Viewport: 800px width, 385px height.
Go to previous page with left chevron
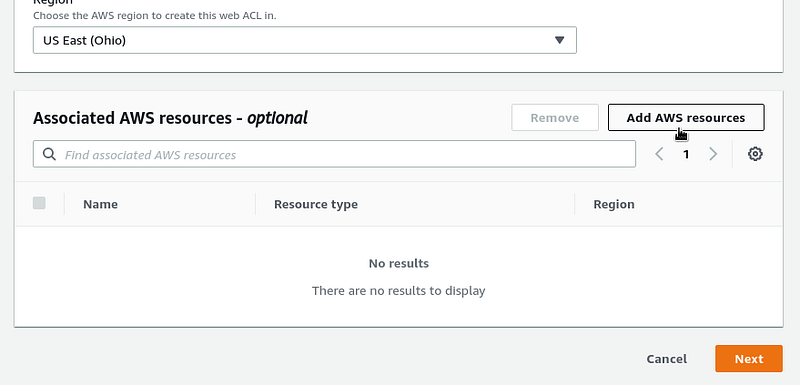pyautogui.click(x=659, y=154)
